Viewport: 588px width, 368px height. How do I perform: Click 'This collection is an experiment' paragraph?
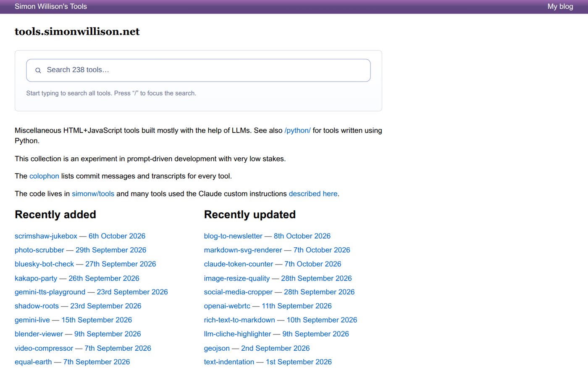150,159
